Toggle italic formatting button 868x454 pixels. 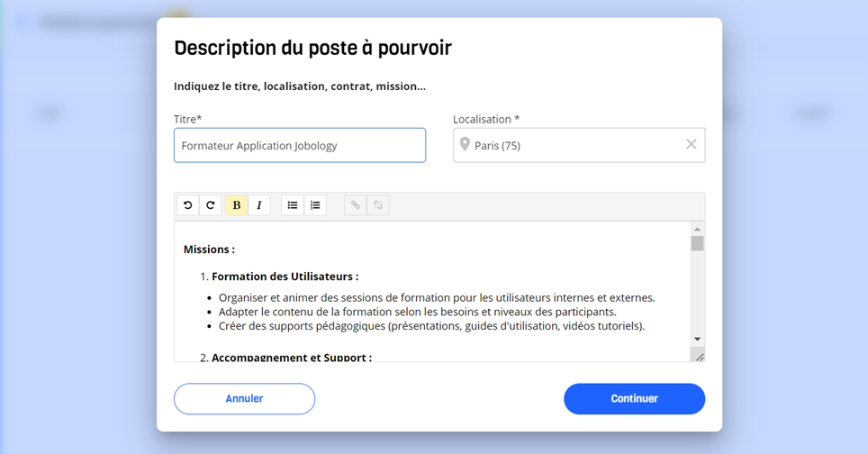tap(259, 205)
